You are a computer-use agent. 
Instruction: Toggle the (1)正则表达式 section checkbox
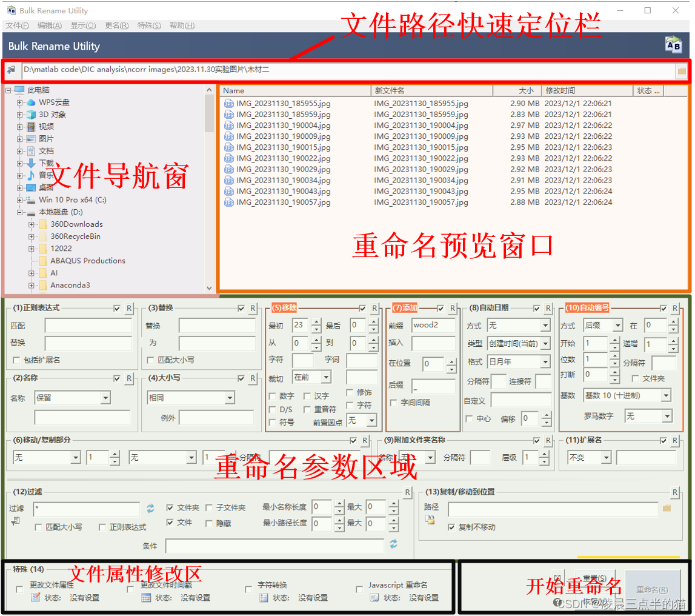pyautogui.click(x=116, y=308)
